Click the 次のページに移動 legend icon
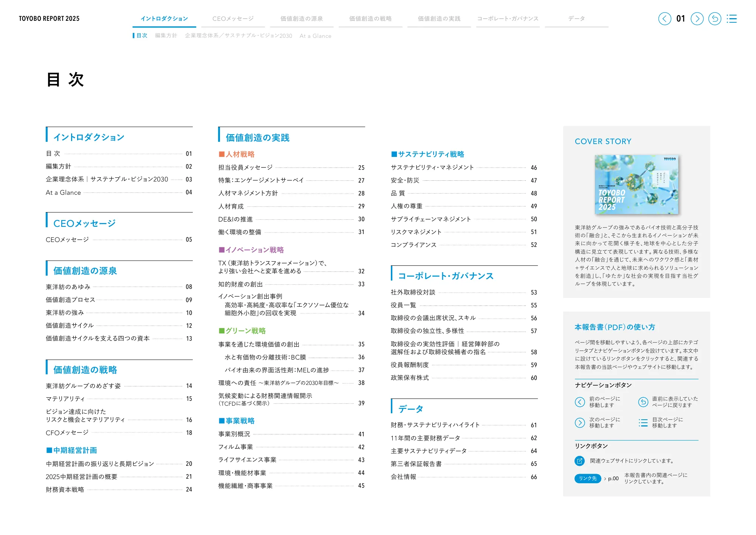 579,423
